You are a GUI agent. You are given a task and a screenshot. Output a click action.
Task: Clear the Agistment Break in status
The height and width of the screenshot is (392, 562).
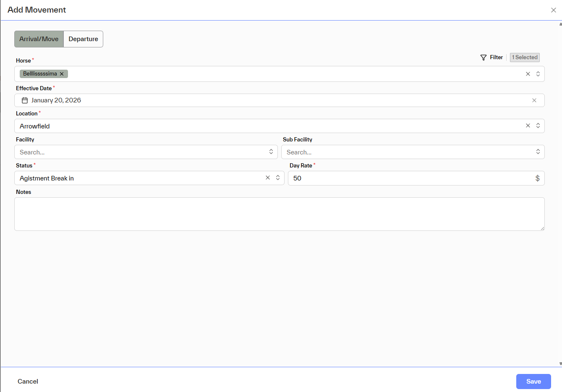pos(268,178)
